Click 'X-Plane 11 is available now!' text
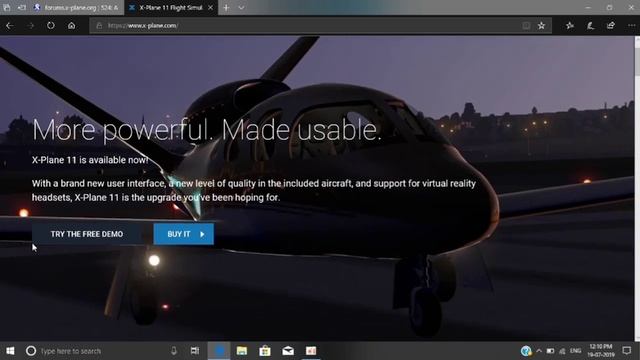The image size is (640, 360). tap(90, 160)
